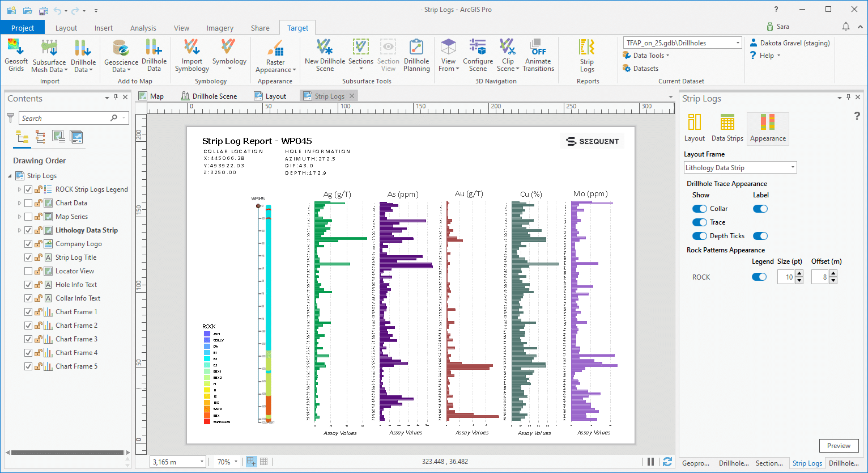This screenshot has width=868, height=473.
Task: Uncheck ROCK Strip Logs Legend visibility
Action: [28, 189]
